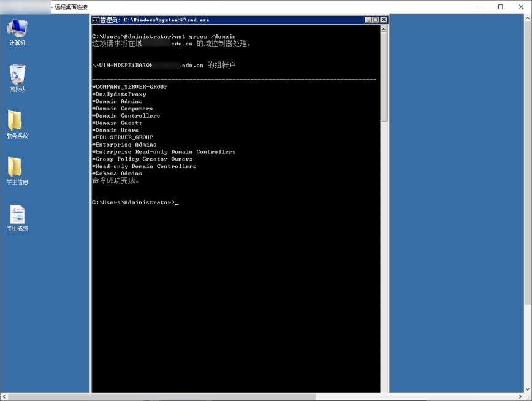Maximize the 远程桌面连接 window
Viewport: 532px width, 401px height.
click(500, 7)
